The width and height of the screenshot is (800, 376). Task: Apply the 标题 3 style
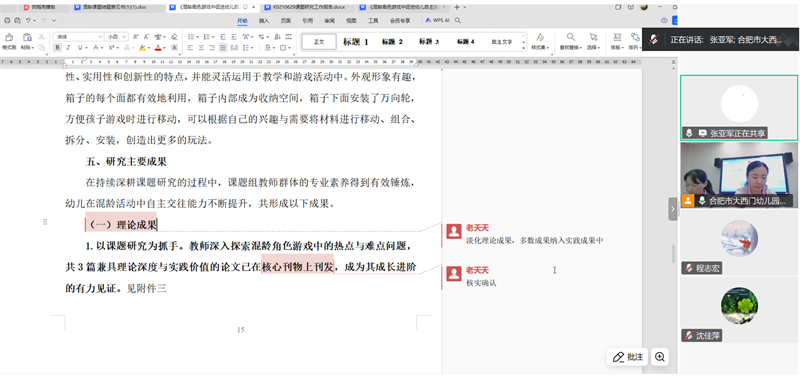pyautogui.click(x=429, y=42)
